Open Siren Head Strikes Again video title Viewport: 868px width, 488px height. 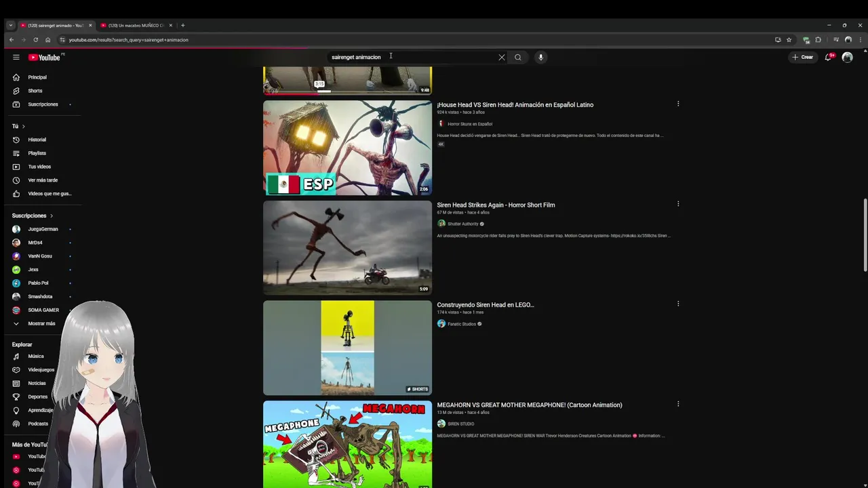click(x=496, y=205)
